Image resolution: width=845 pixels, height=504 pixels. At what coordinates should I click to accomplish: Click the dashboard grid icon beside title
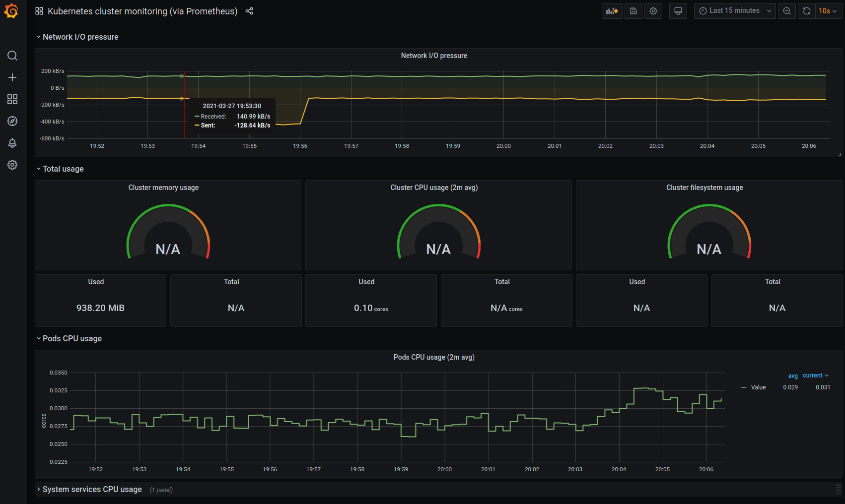coord(39,11)
